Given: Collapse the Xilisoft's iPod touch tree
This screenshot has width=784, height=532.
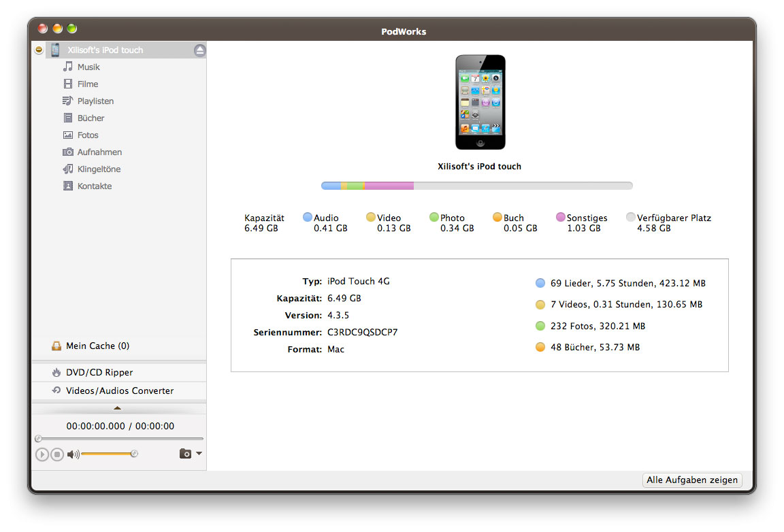Looking at the screenshot, I should pyautogui.click(x=39, y=50).
